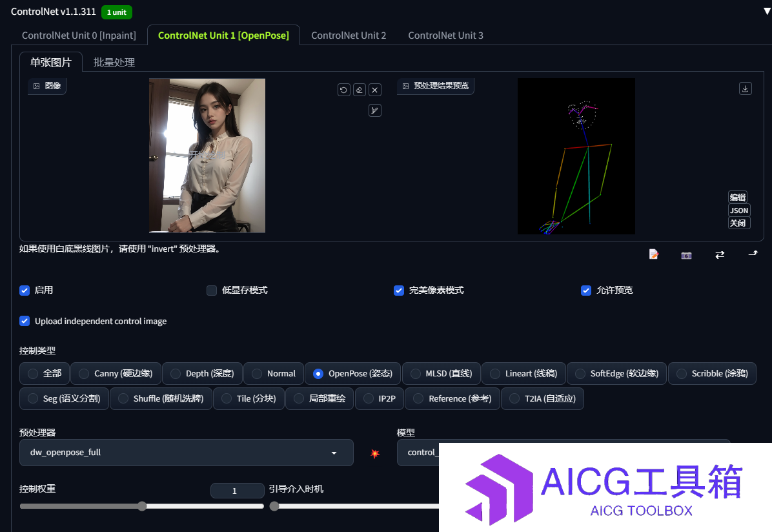Click the 控制权重 slider handle
The width and height of the screenshot is (772, 532).
pos(142,506)
